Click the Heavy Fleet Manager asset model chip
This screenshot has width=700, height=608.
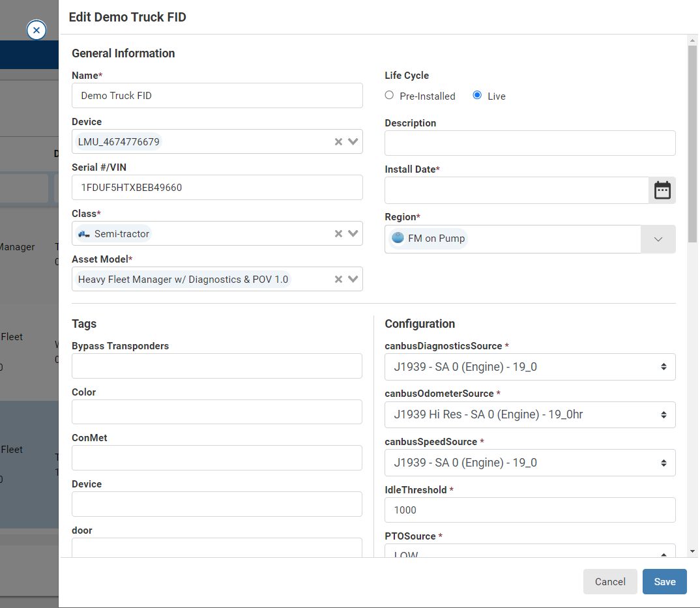[x=183, y=280]
